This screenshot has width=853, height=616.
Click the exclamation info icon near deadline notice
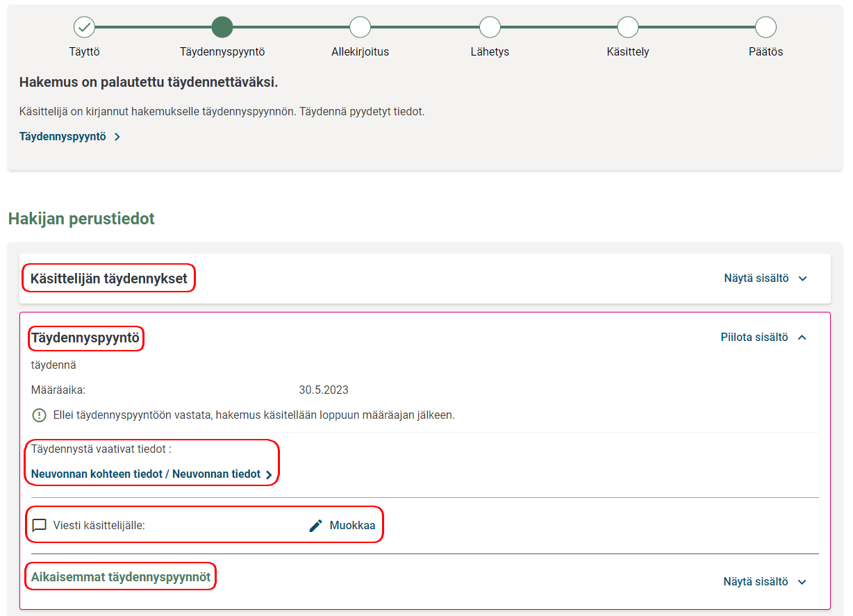(x=40, y=415)
